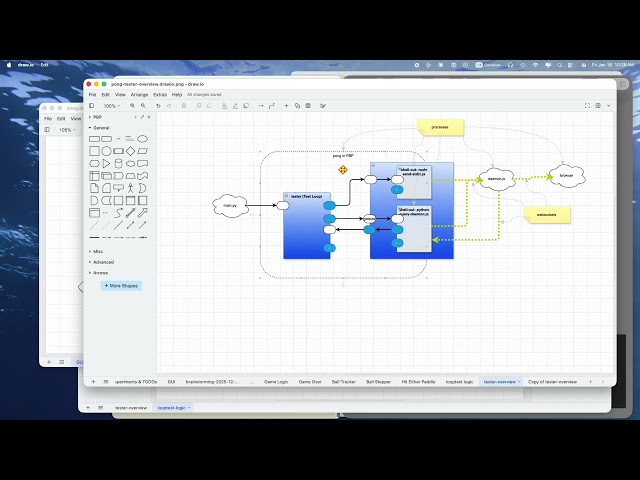Toggle the format panel icon top-right
The image size is (640, 480).
[x=598, y=106]
